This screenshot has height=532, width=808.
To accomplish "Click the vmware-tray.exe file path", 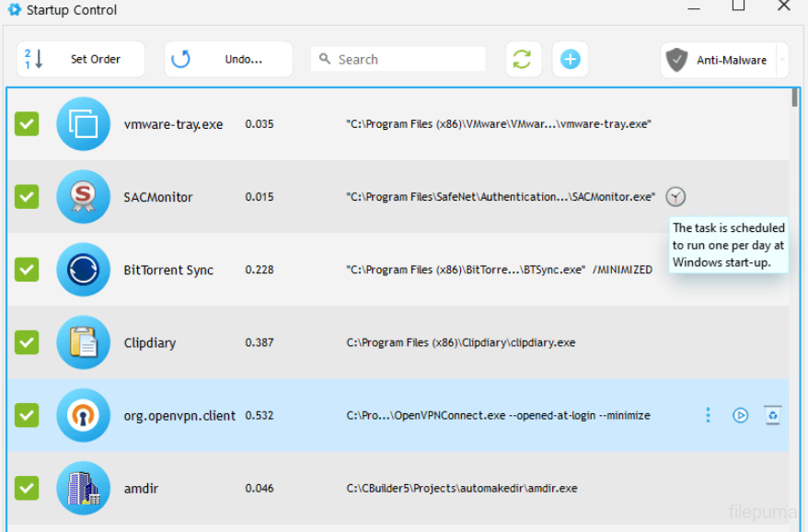I will [x=499, y=124].
